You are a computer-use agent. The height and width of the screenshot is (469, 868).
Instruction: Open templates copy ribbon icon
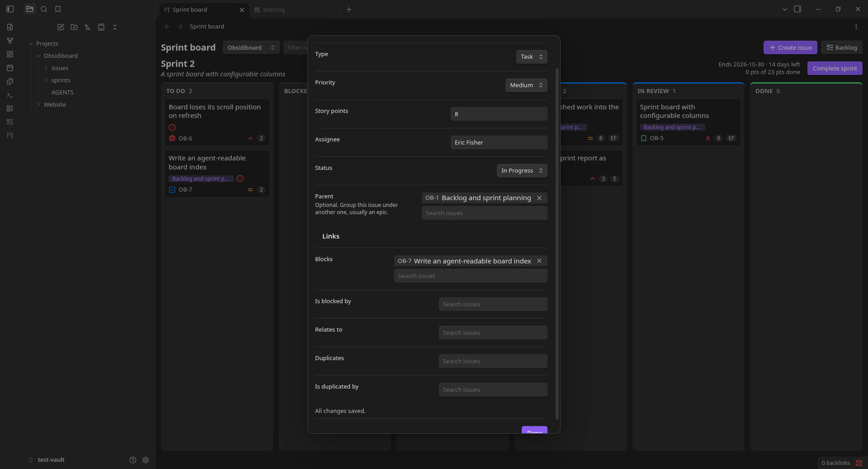10,81
